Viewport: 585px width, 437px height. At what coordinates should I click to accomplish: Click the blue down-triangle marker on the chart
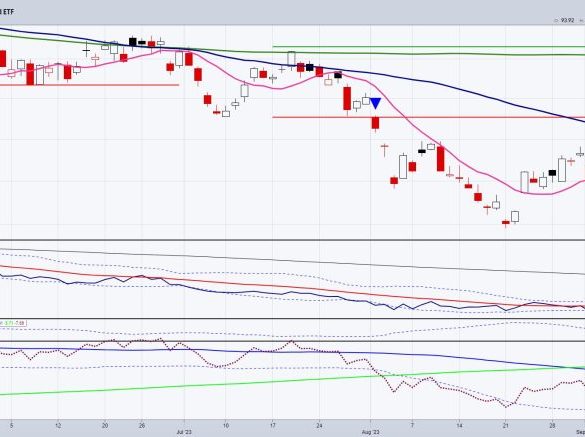click(375, 103)
